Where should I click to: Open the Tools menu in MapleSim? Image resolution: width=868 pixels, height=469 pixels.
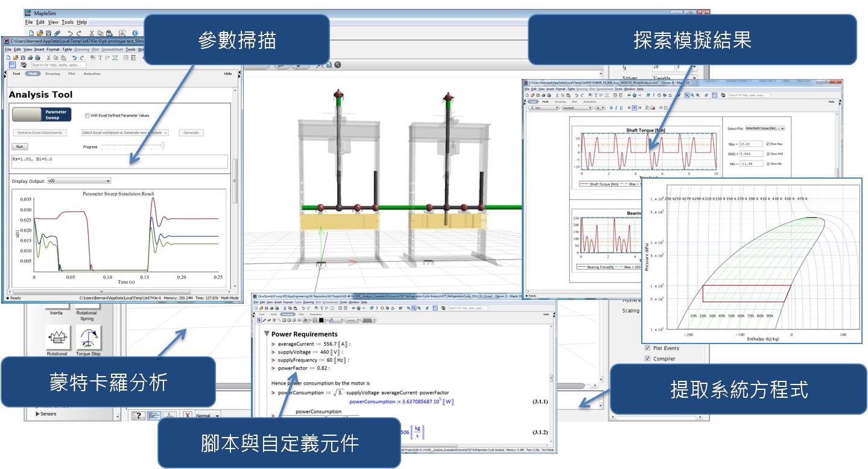68,22
